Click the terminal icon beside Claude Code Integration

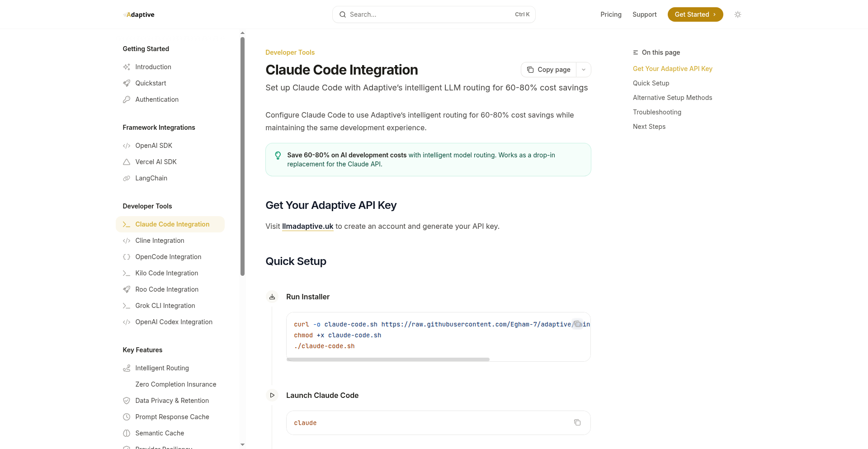tap(127, 224)
